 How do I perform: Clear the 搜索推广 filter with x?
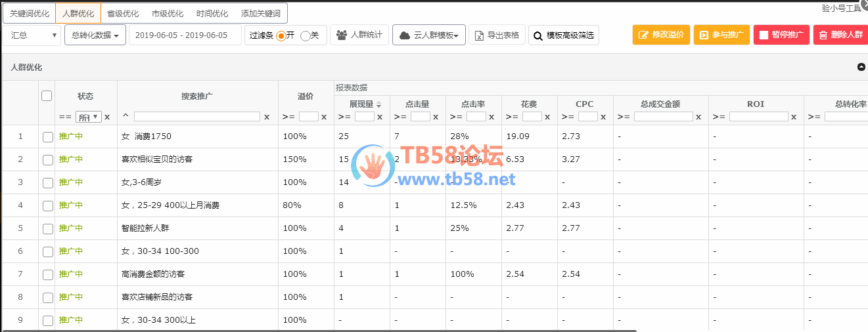267,117
